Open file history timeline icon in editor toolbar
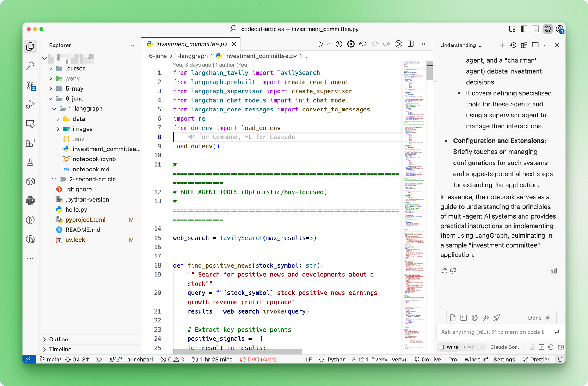The image size is (588, 386). (x=339, y=44)
